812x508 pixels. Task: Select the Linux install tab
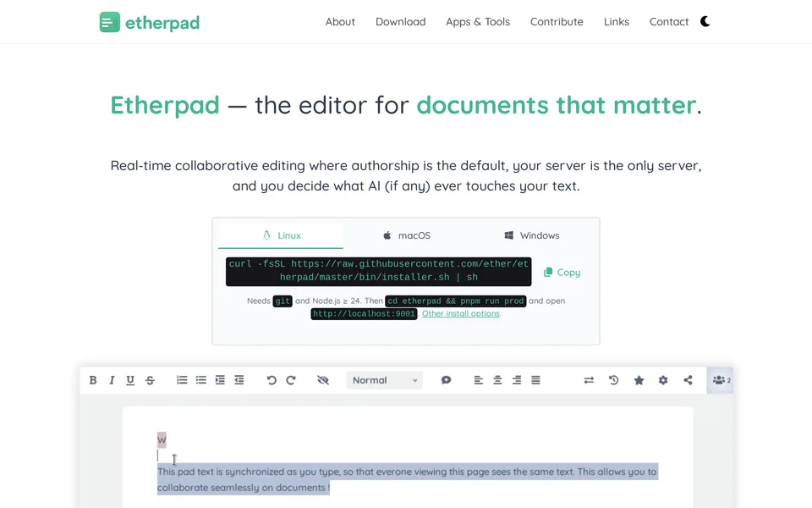coord(281,235)
